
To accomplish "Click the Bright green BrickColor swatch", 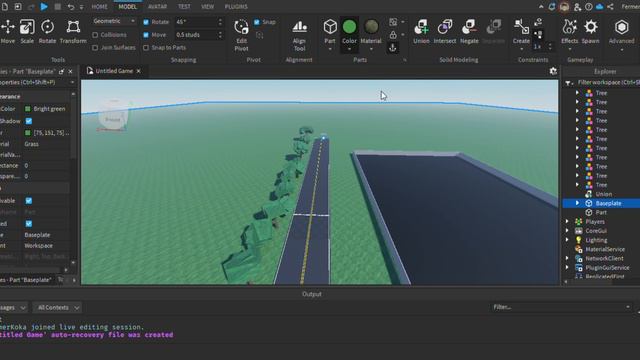I will [28, 109].
